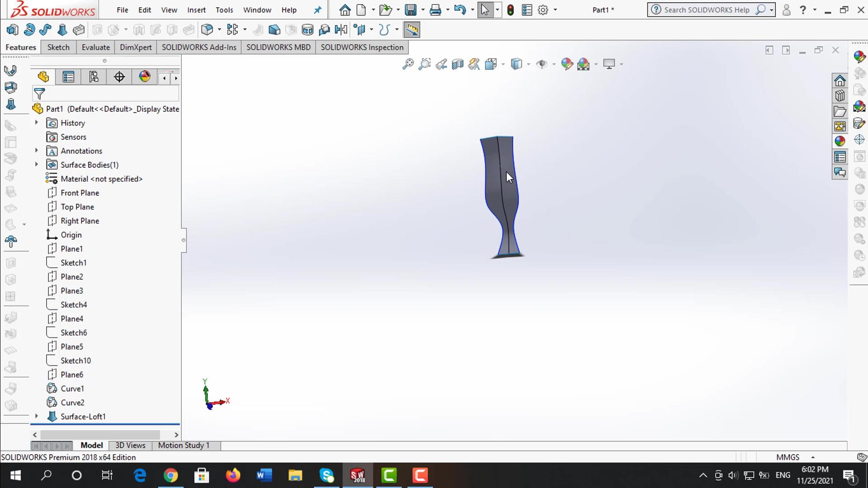Click the Undo icon

click(460, 10)
